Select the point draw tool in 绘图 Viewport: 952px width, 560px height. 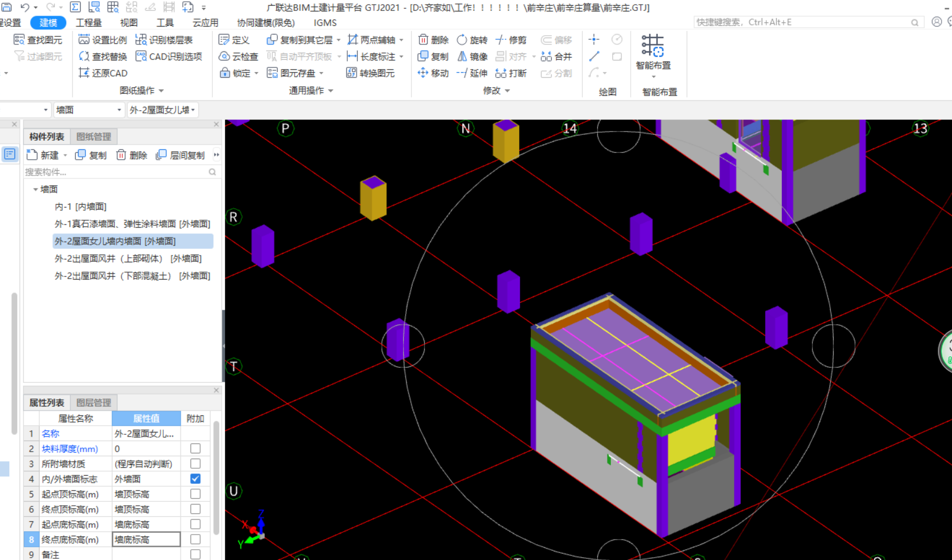594,39
